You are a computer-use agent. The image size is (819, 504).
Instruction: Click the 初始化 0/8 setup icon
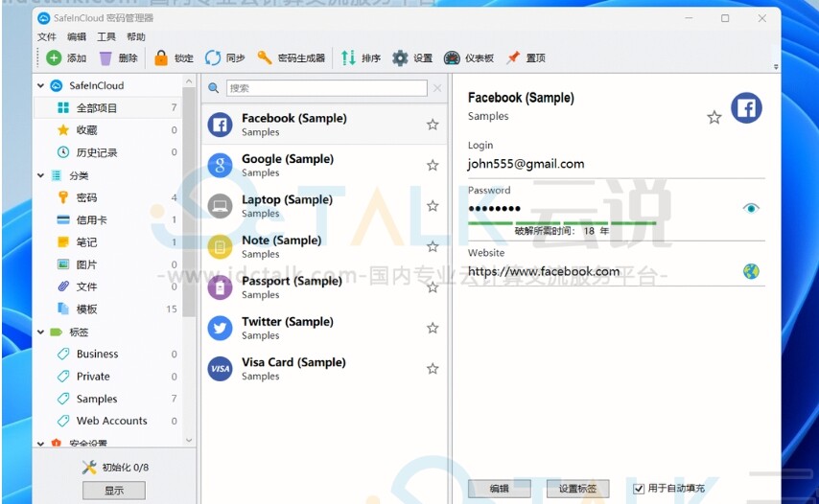coord(89,467)
